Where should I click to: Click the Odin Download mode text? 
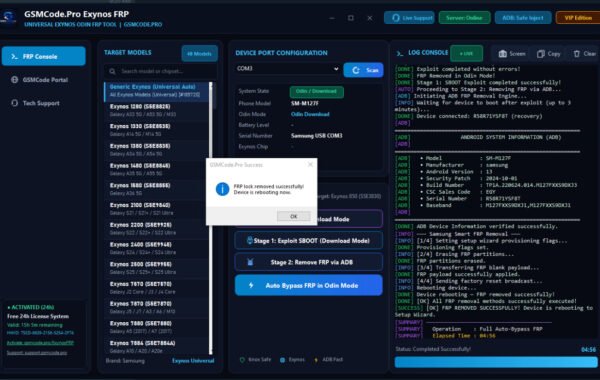(x=310, y=114)
